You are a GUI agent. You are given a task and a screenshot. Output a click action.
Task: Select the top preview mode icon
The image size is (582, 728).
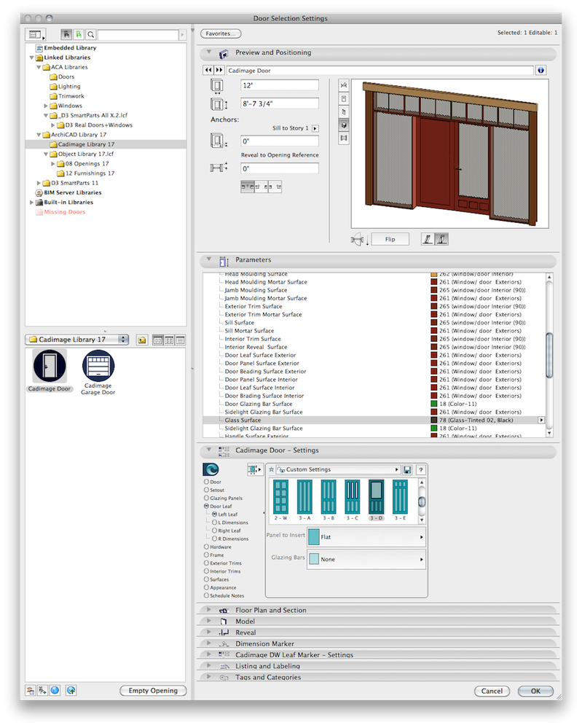344,85
